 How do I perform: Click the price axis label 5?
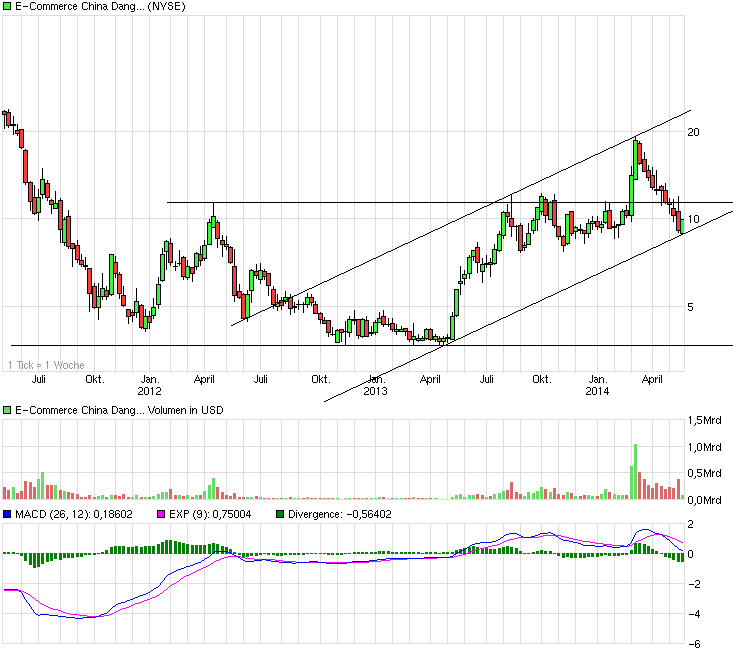pyautogui.click(x=690, y=307)
